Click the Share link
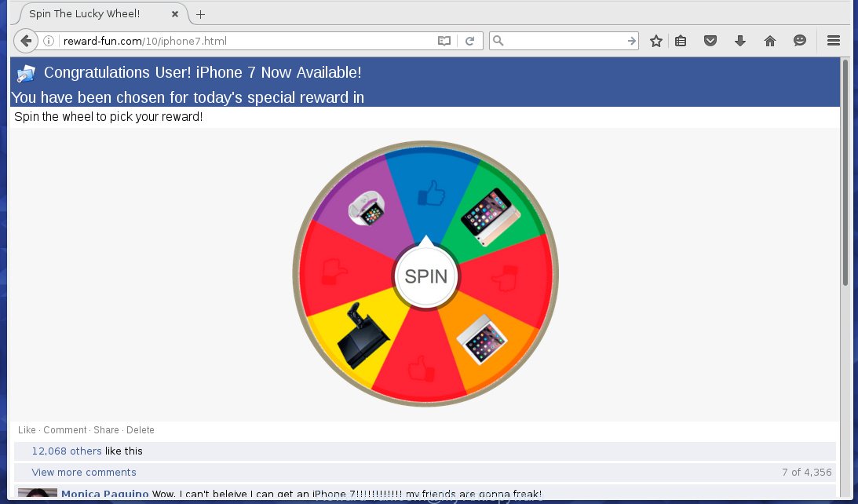Image resolution: width=858 pixels, height=504 pixels. click(x=106, y=430)
